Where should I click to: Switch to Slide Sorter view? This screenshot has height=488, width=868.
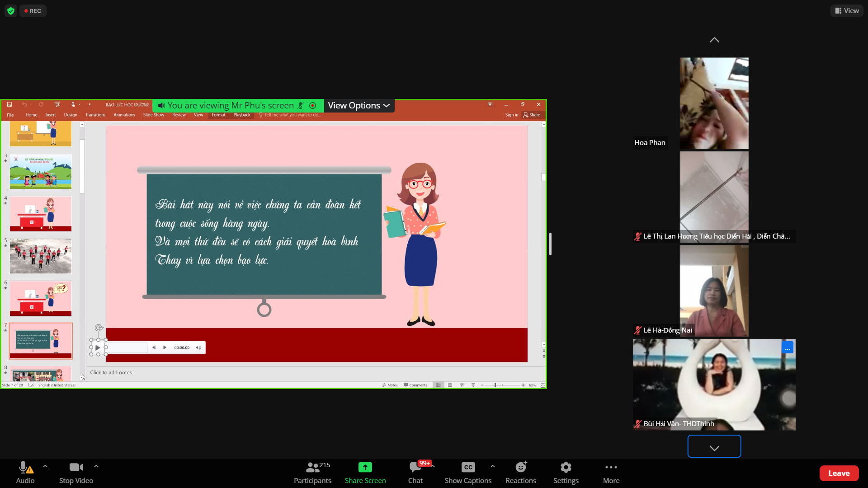[x=450, y=385]
